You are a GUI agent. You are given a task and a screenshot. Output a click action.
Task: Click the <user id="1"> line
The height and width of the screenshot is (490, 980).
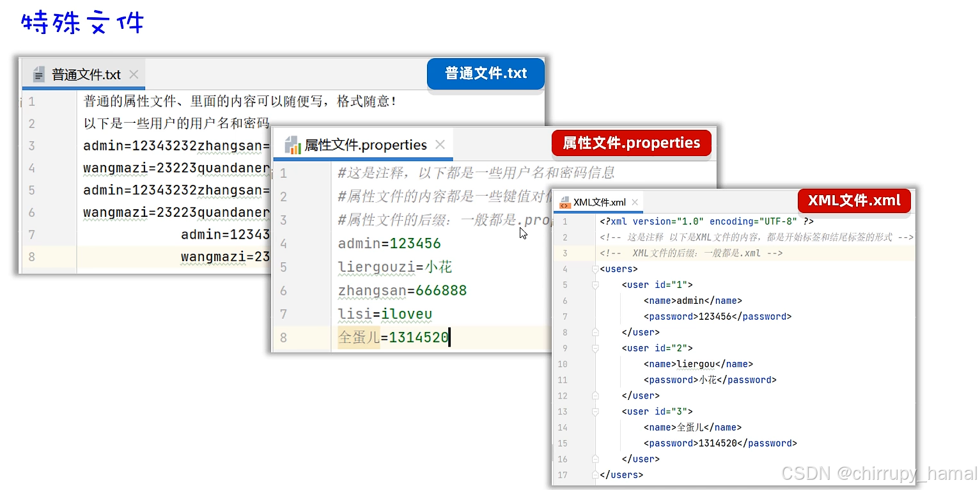[x=657, y=285]
